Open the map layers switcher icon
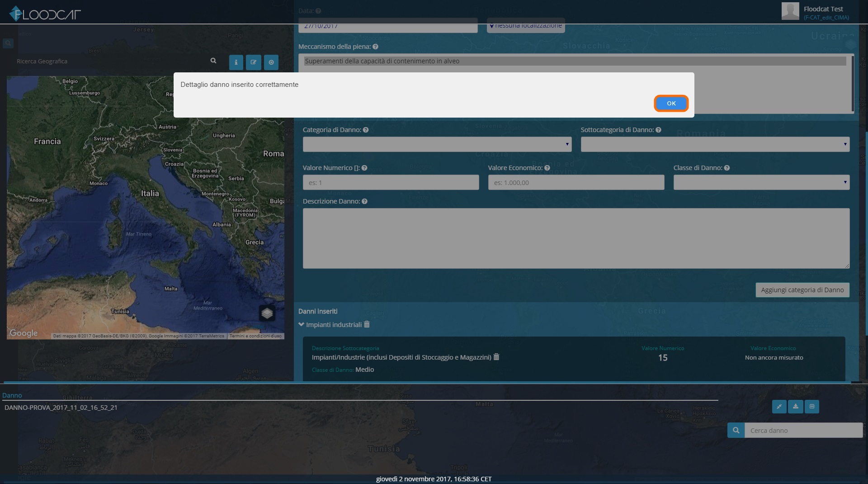Image resolution: width=868 pixels, height=484 pixels. coord(267,313)
